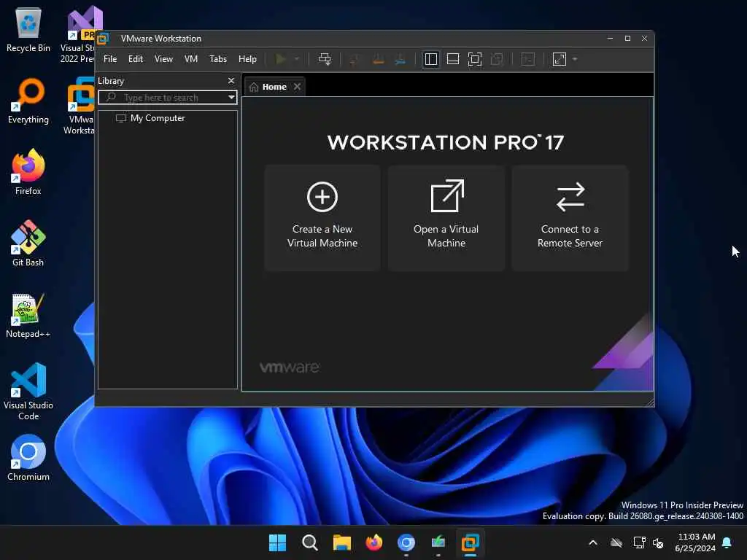Open the VM menu
Viewport: 747px width, 560px height.
tap(191, 59)
